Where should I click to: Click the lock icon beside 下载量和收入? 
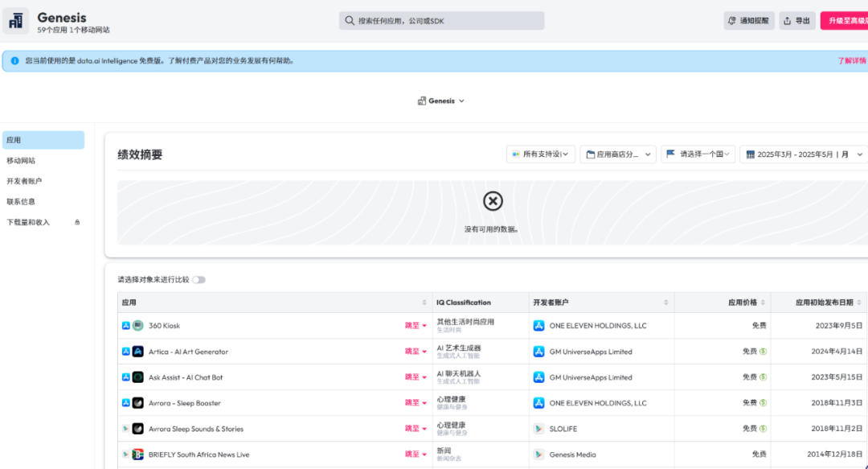77,222
